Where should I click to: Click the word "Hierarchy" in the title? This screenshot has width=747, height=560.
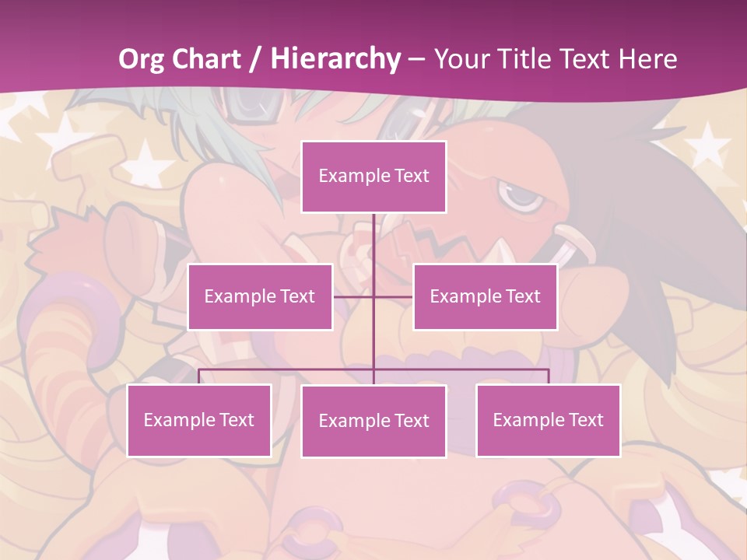tap(336, 58)
